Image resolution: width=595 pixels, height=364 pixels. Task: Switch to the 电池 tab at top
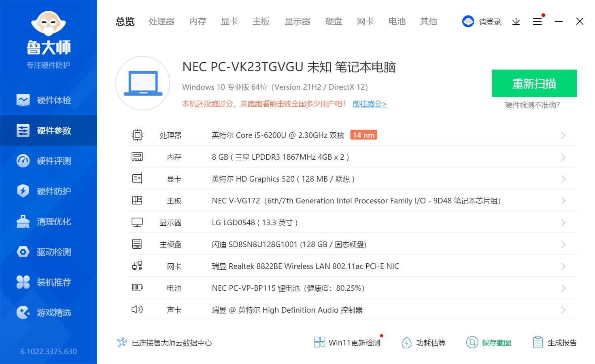tap(397, 21)
